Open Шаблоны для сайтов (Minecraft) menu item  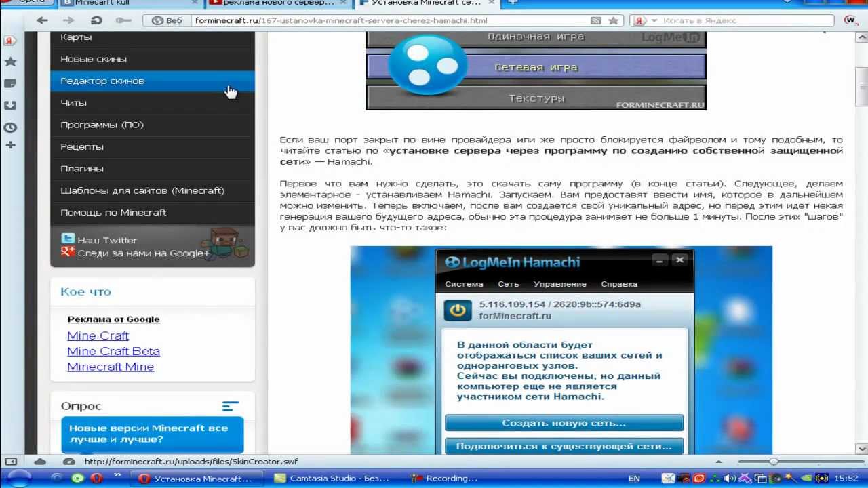(x=153, y=190)
